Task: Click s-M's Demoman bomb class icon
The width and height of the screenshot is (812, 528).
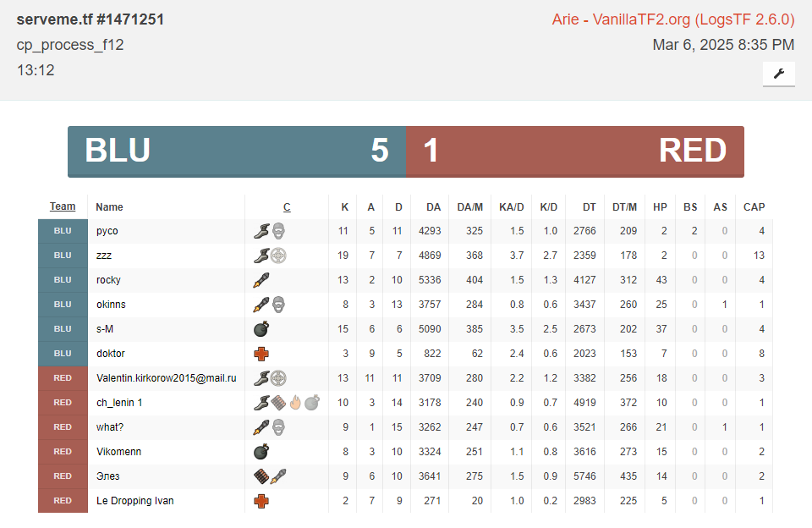Action: click(x=261, y=329)
